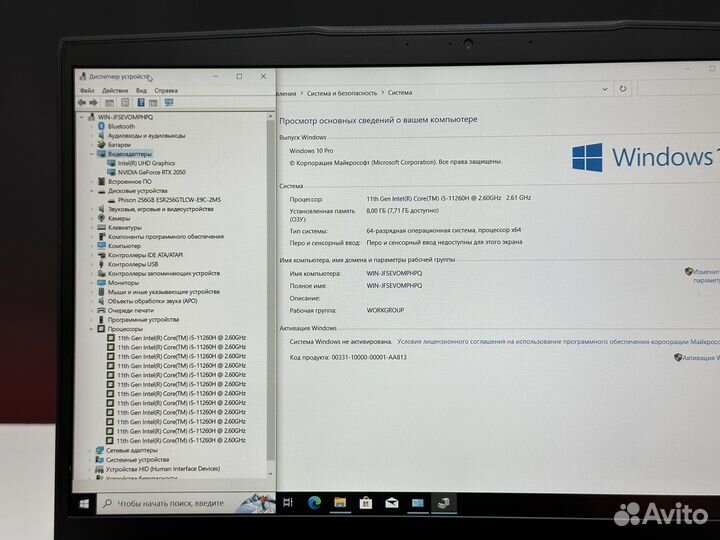The height and width of the screenshot is (540, 720).
Task: Click the Системные устройства icon
Action: [100, 459]
